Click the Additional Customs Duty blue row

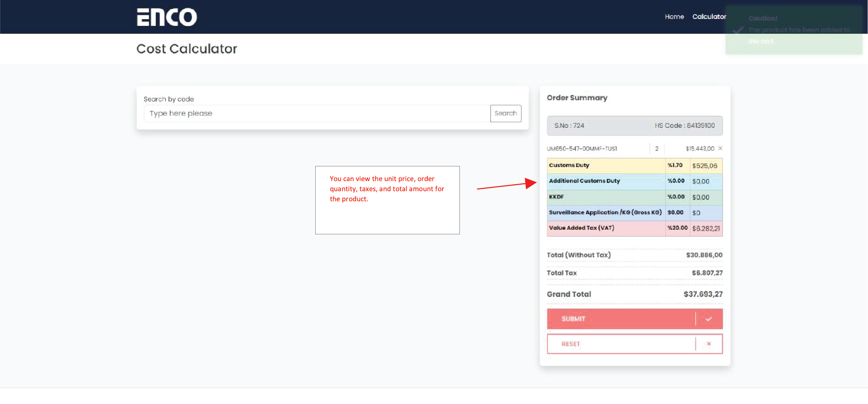click(x=605, y=181)
